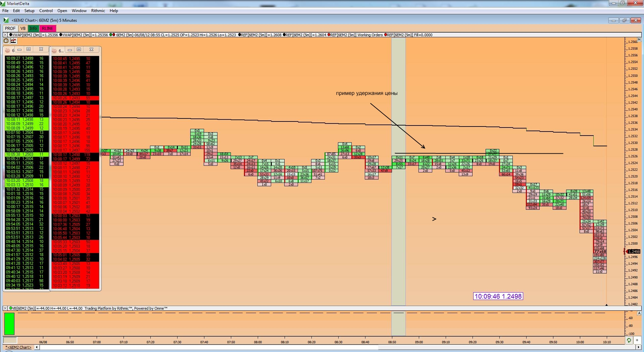Open the Control menu
This screenshot has width=644, height=352.
[x=46, y=11]
